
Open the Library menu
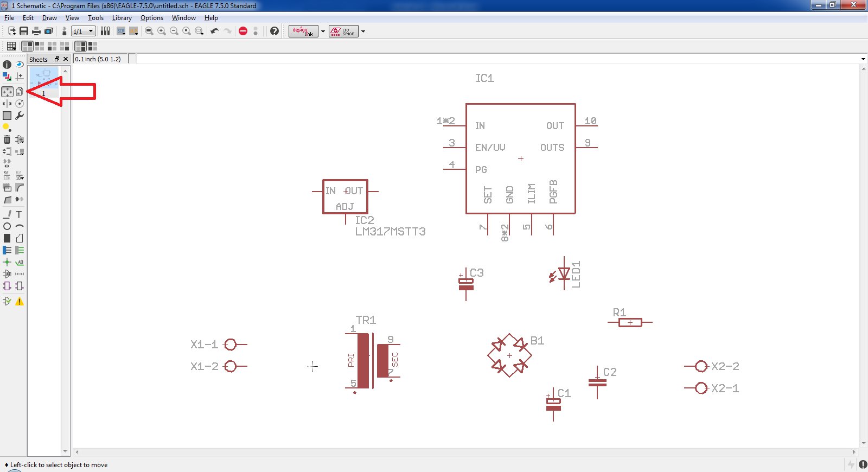click(x=122, y=18)
